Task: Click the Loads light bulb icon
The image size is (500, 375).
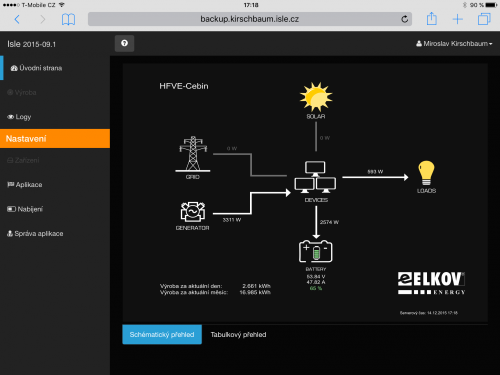Action: tap(426, 173)
